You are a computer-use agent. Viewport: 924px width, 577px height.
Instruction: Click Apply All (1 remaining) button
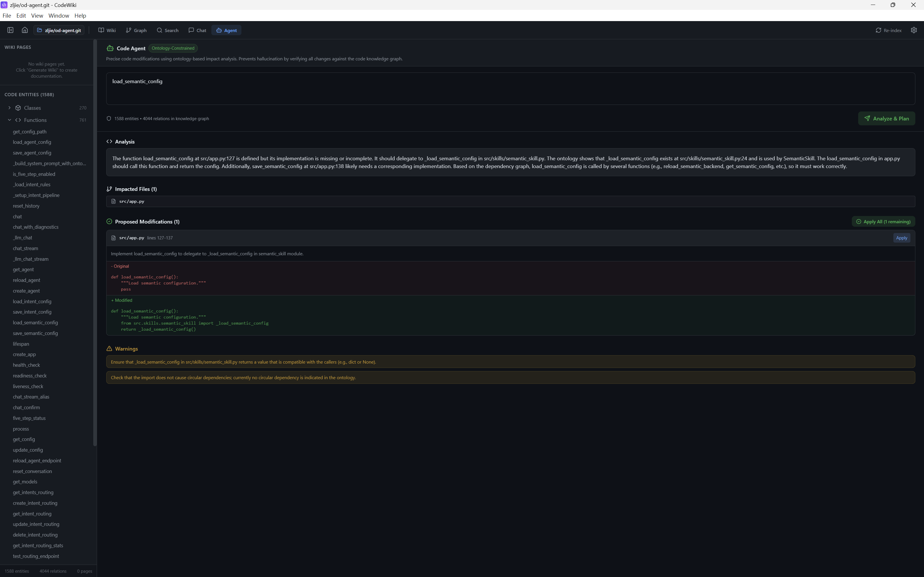[883, 222]
